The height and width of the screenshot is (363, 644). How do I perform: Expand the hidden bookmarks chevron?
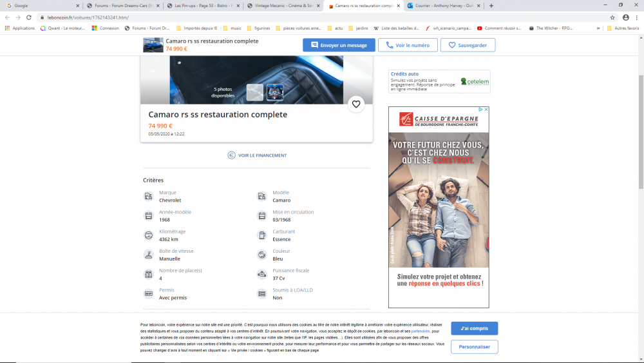(x=598, y=28)
